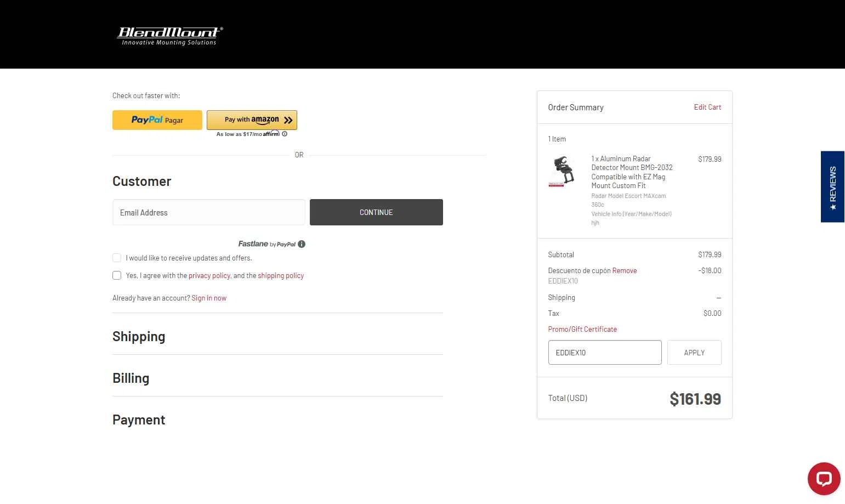Click the $161.99 total amount
845x504 pixels.
click(695, 399)
